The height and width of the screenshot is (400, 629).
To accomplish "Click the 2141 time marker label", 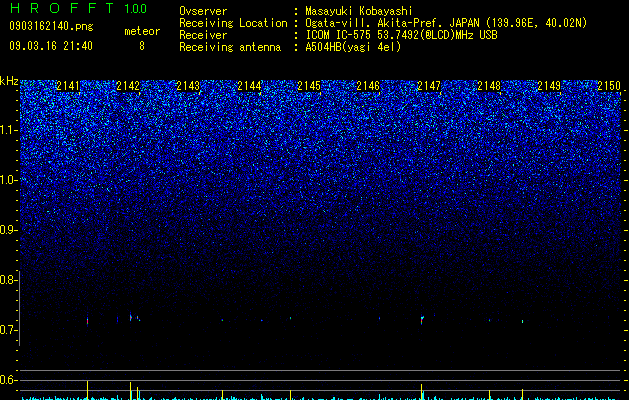I will click(68, 86).
